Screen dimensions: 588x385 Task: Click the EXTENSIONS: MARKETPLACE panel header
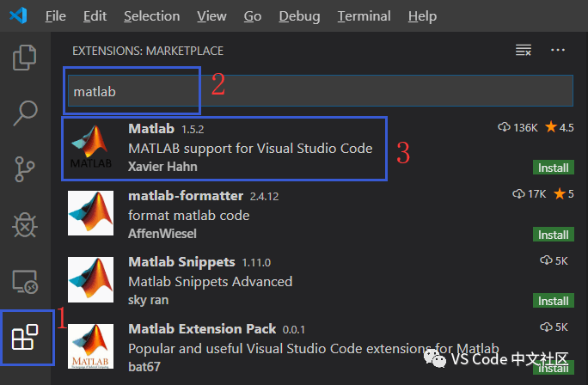(148, 51)
